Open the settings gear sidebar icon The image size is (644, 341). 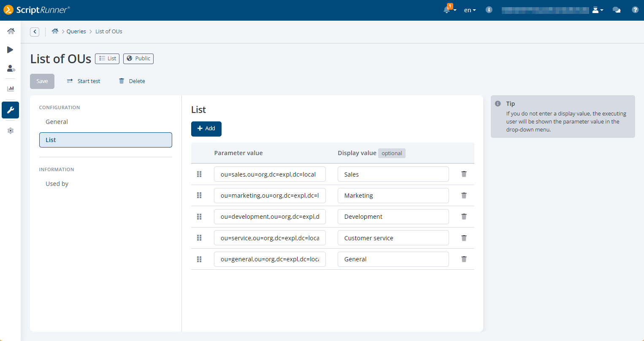point(11,131)
